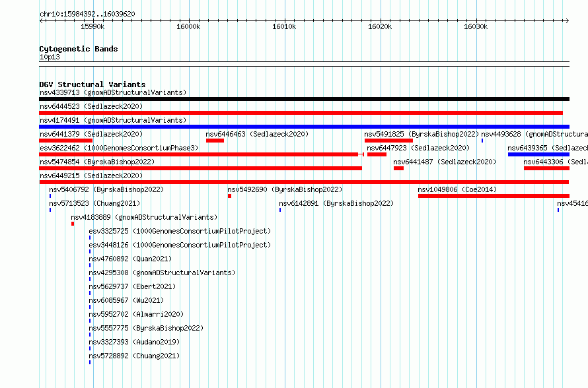The width and height of the screenshot is (588, 388).
Task: Select the black nsv4339713 variant bar
Action: coord(304,99)
